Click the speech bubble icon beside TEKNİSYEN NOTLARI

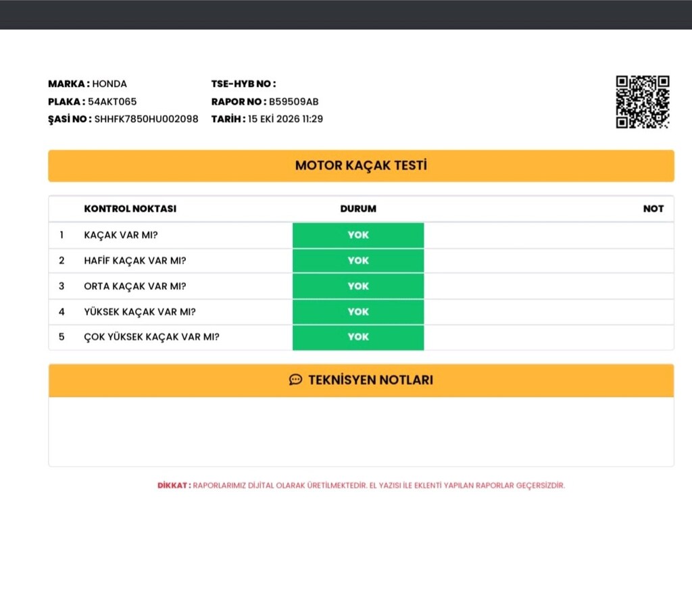pos(296,380)
